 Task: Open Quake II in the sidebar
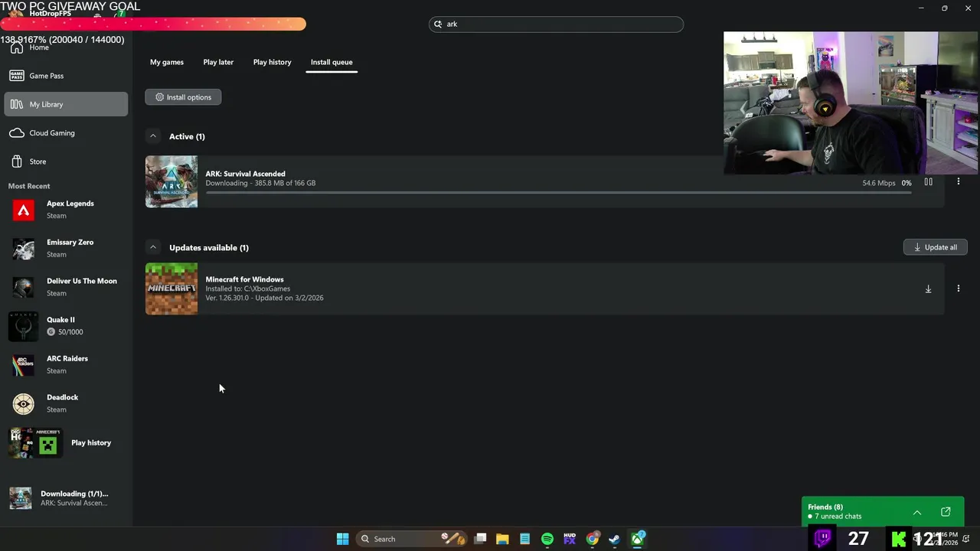click(x=66, y=326)
